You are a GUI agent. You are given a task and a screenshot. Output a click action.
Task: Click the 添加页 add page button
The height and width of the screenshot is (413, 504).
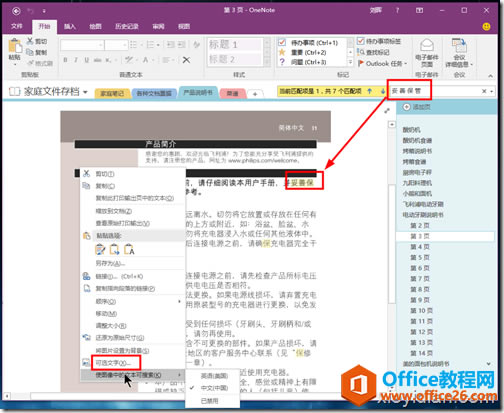[417, 107]
